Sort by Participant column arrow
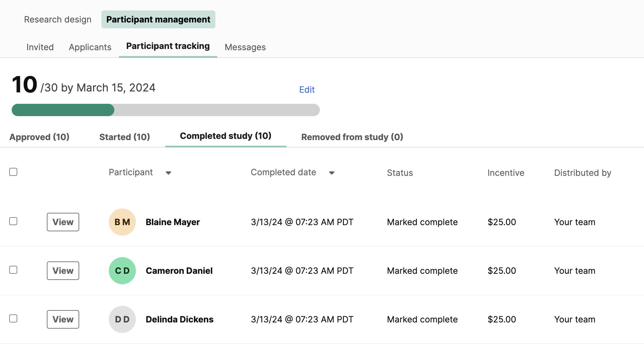 (x=168, y=173)
